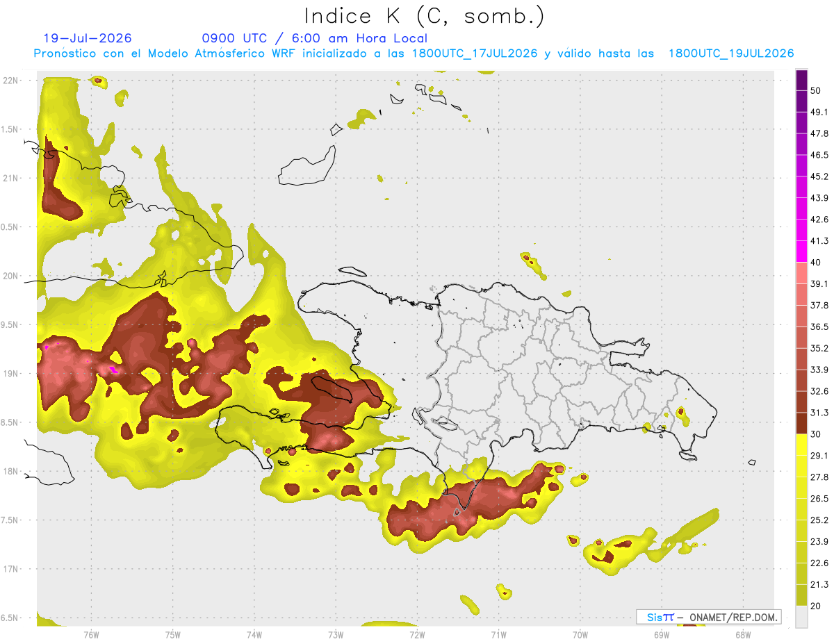Click the 'SisTT - ONAMET/REP.DOM.' credit box
Screen dimensions: 834x644
point(708,617)
